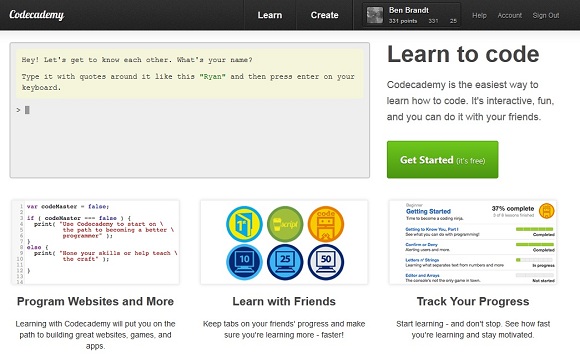Click the Program Websites and More heading
The image size is (580, 363).
point(95,302)
